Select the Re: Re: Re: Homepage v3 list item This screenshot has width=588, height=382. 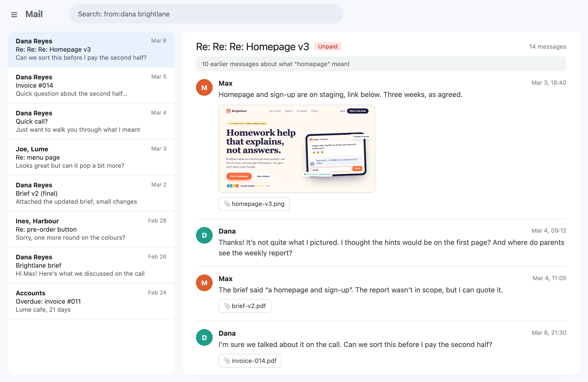coord(91,49)
